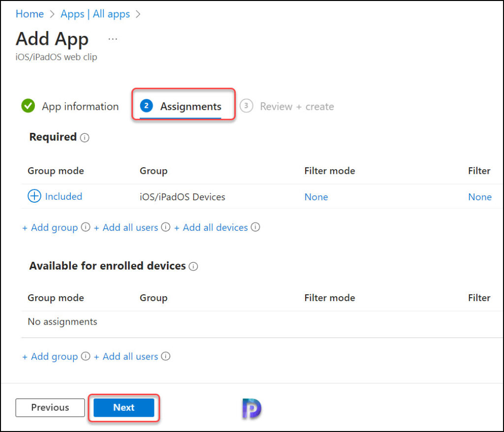Click iOS/iPadOS web clip subtitle
The width and height of the screenshot is (504, 432).
point(56,57)
